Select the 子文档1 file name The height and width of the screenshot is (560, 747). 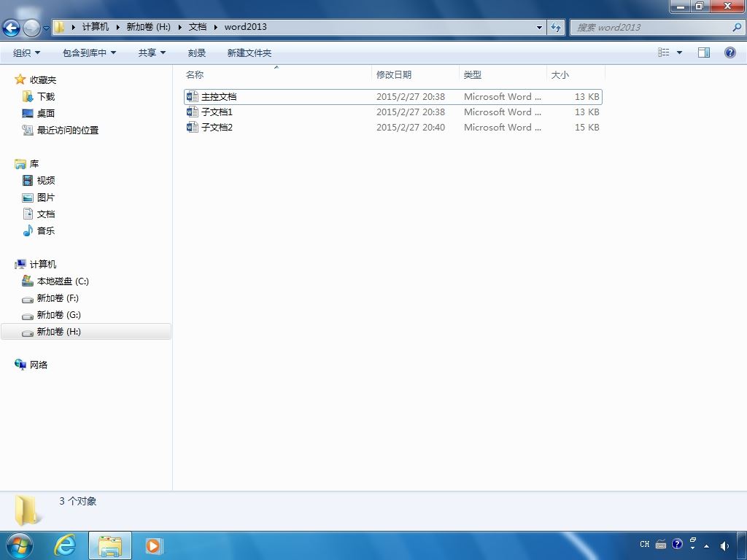[217, 112]
